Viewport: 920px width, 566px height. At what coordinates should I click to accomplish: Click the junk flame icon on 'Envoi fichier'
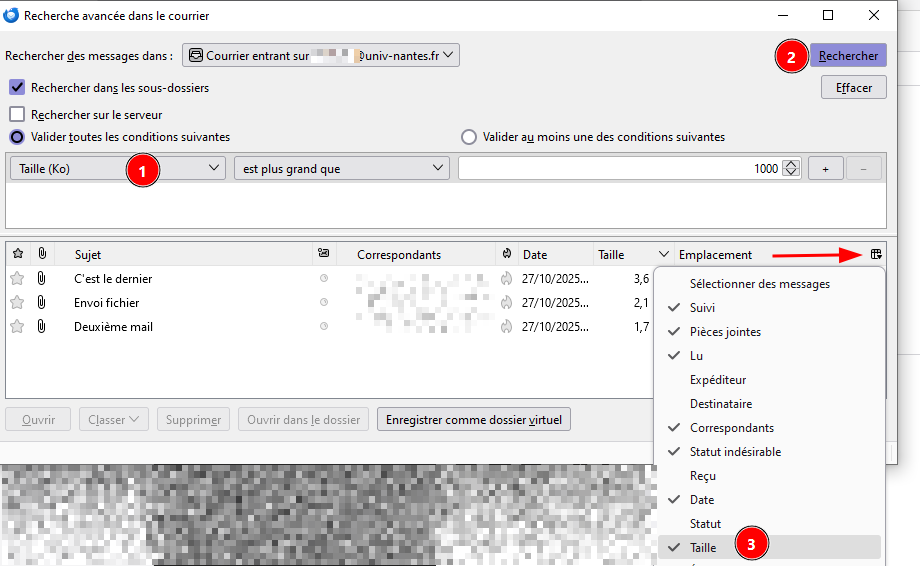click(507, 302)
